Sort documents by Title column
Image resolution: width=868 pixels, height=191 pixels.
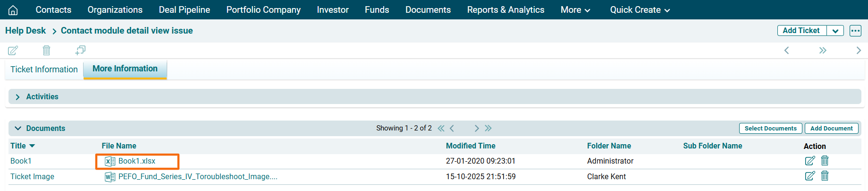(x=22, y=146)
